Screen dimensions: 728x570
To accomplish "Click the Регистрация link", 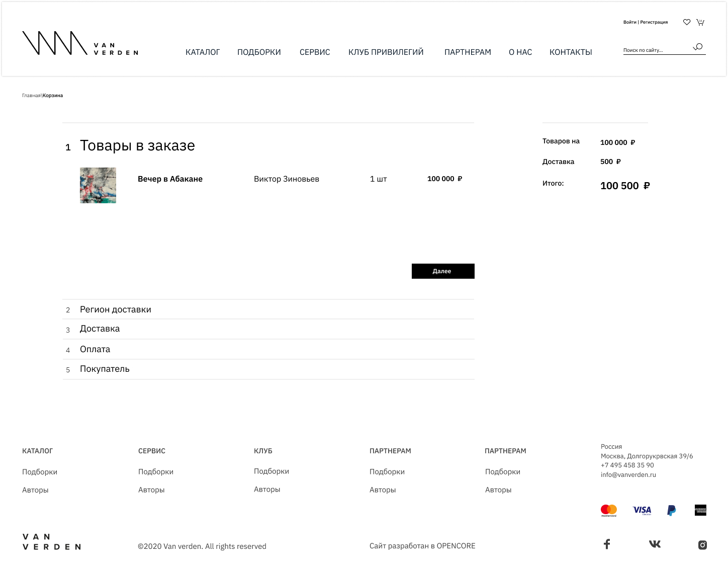I will coord(654,22).
